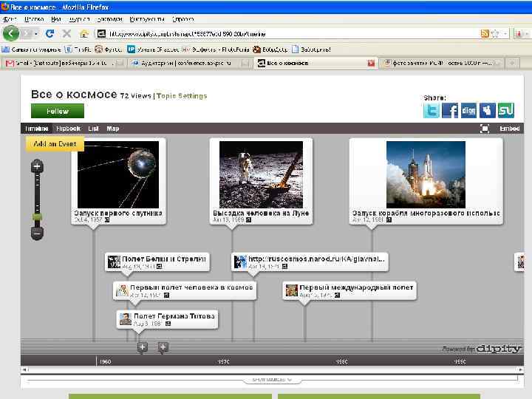Expand first plus marker on timeline axis
This screenshot has height=399, width=532.
[x=143, y=347]
